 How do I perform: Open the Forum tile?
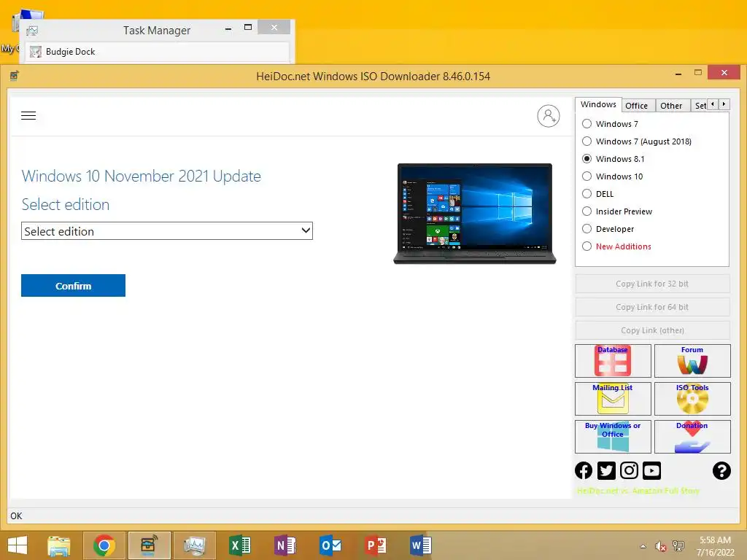[x=692, y=361]
